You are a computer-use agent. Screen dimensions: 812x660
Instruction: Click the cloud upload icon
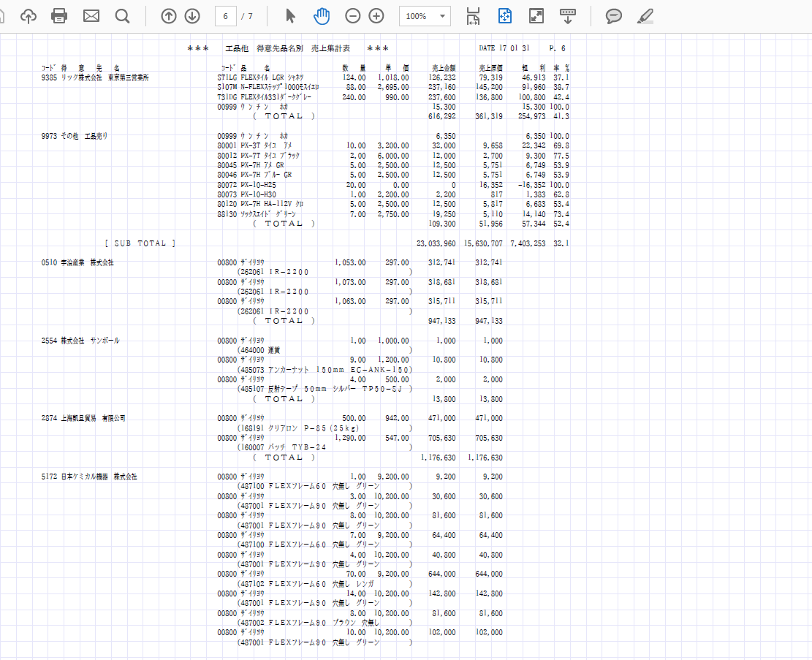coord(28,16)
